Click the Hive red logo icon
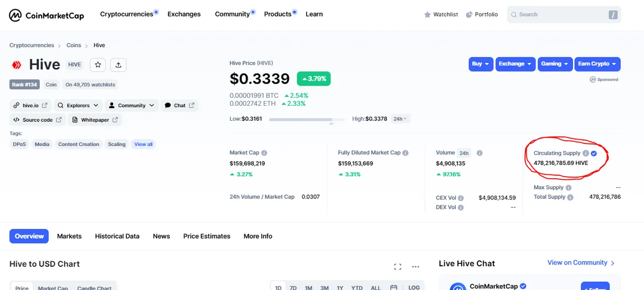This screenshot has width=644, height=290. (x=17, y=65)
